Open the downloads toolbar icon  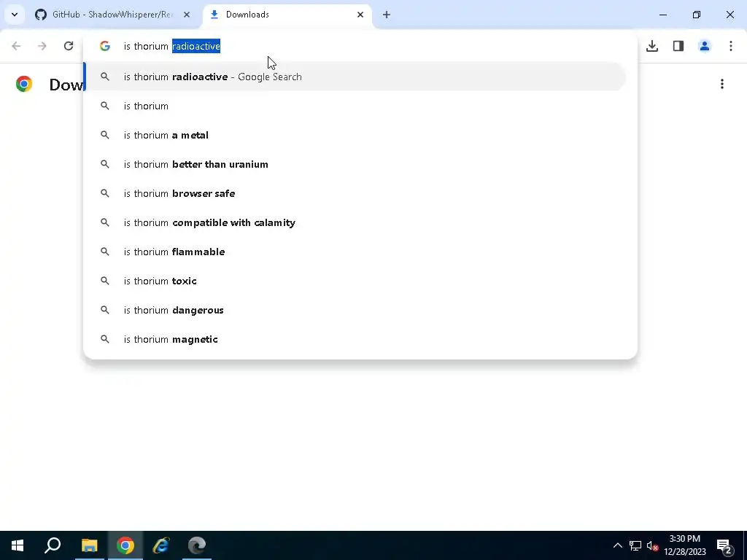point(652,46)
